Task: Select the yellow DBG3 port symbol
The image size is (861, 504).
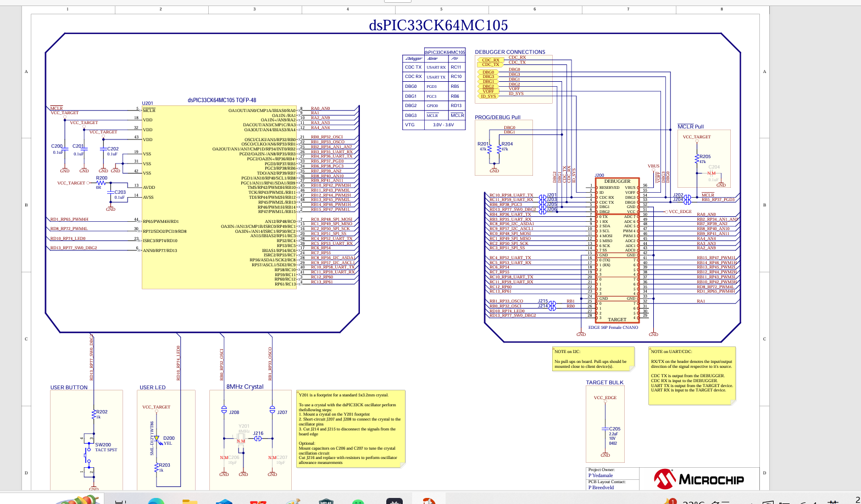Action: 488,76
